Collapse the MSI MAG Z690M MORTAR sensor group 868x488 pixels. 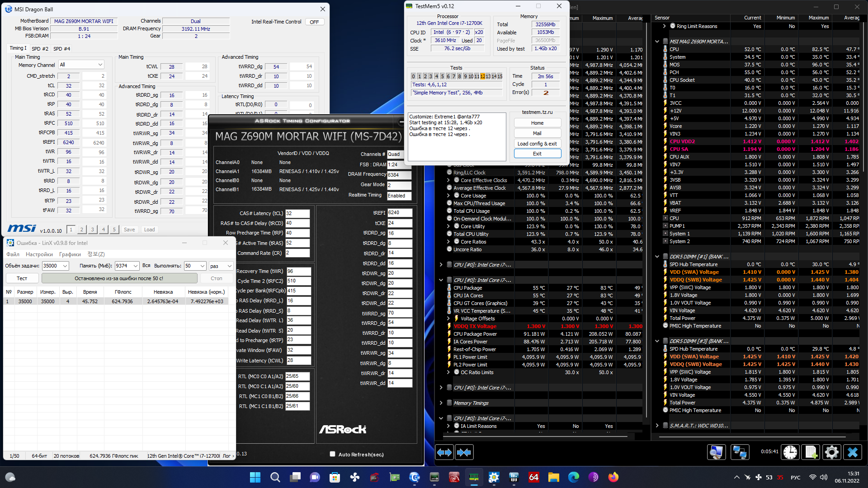click(657, 42)
